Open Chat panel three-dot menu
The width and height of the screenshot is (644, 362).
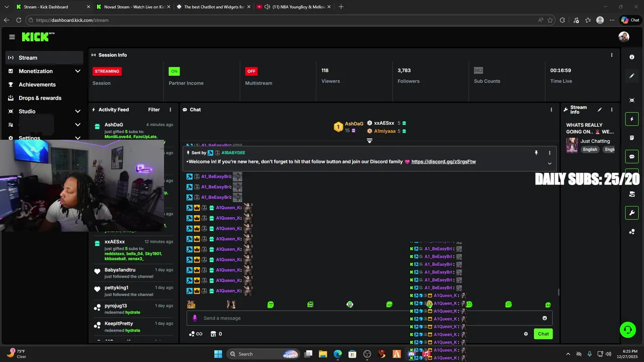pyautogui.click(x=551, y=110)
